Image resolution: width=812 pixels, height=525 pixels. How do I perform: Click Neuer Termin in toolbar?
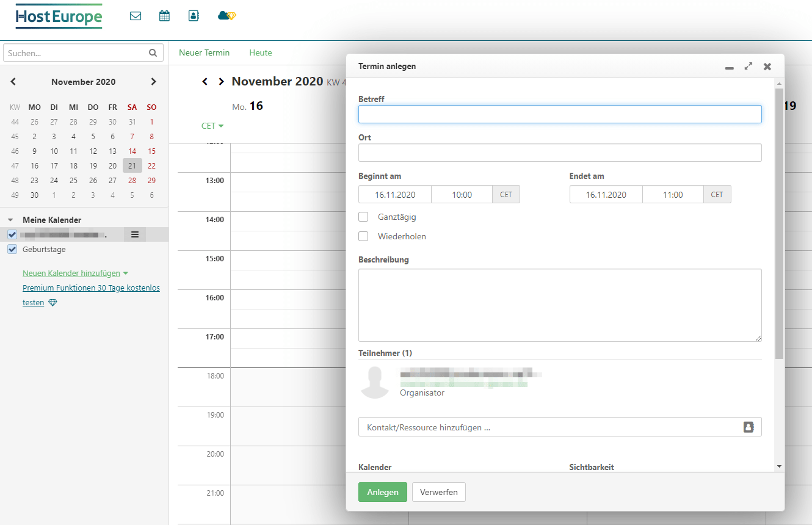[x=204, y=52]
